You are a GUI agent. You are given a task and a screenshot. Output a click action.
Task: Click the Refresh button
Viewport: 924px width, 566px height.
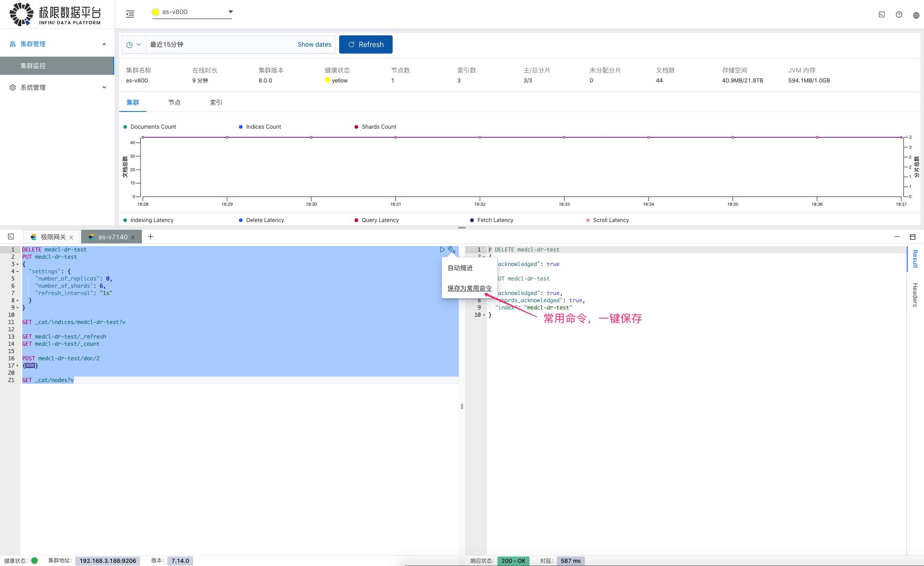pos(366,44)
